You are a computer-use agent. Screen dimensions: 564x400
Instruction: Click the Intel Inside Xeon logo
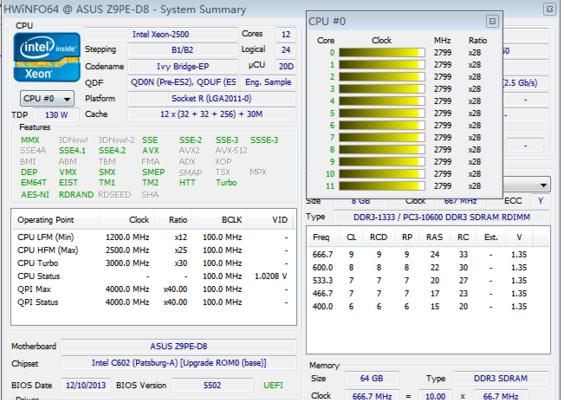point(47,57)
